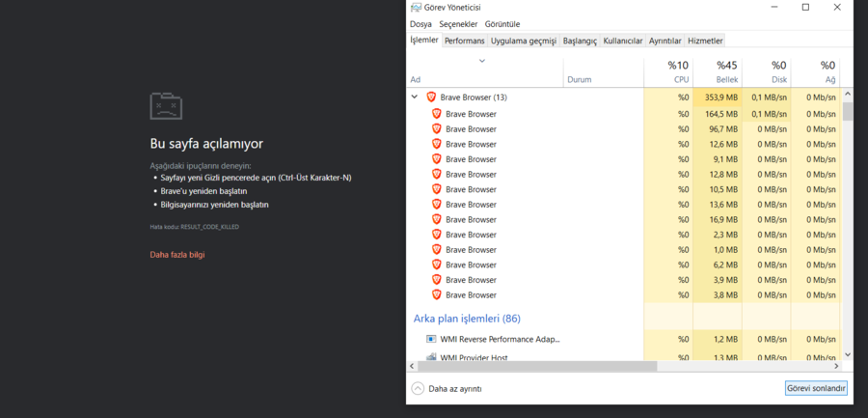Click the WMI Reverse Performance Adapter icon
This screenshot has width=868, height=418.
(431, 339)
